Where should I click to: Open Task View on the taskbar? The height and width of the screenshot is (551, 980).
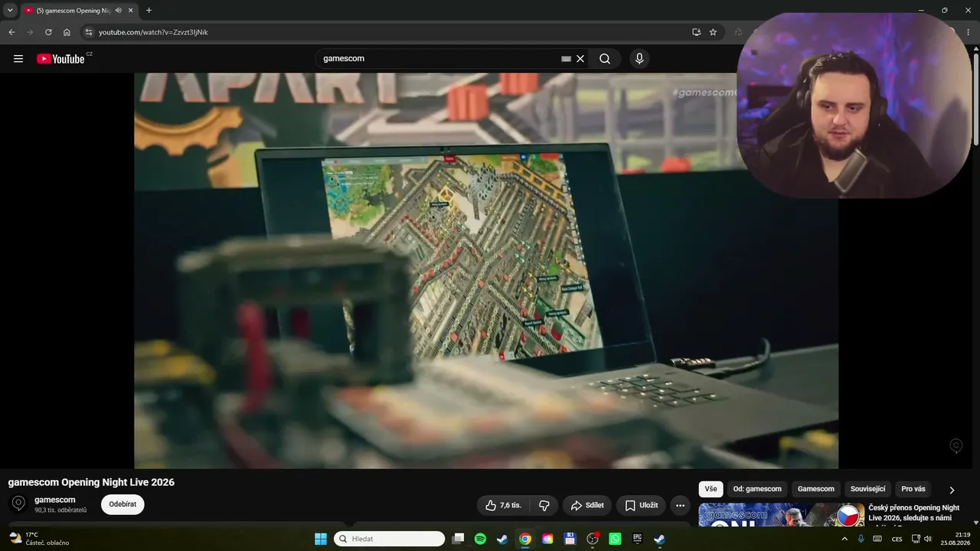458,539
